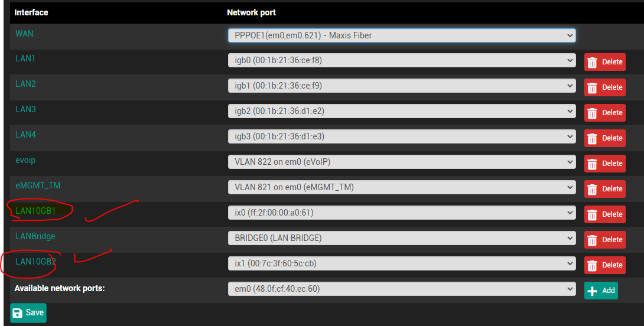The image size is (644, 326).
Task: Open the LAN4 interface link
Action: [25, 134]
